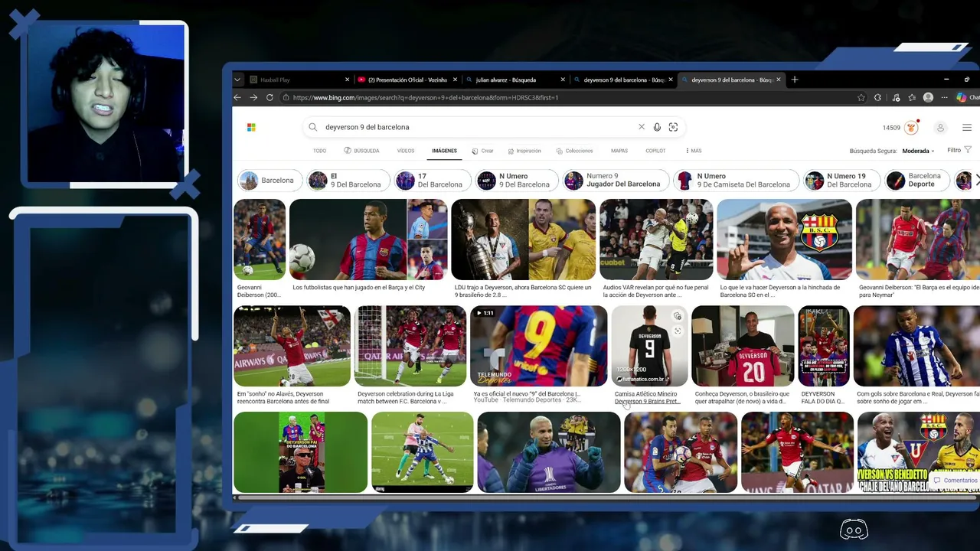Open the Crear tab

click(x=482, y=151)
